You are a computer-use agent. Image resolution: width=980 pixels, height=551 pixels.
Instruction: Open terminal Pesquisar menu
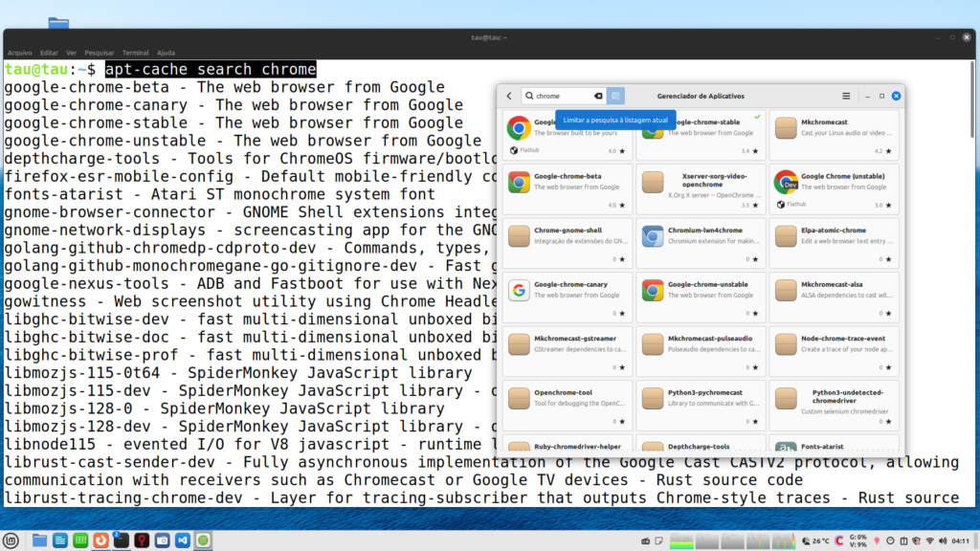pos(99,53)
